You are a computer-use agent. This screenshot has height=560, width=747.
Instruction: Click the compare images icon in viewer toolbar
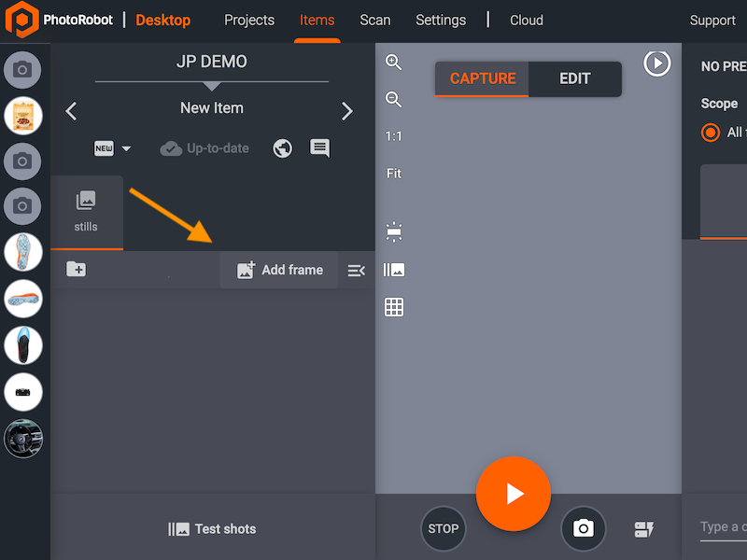394,270
